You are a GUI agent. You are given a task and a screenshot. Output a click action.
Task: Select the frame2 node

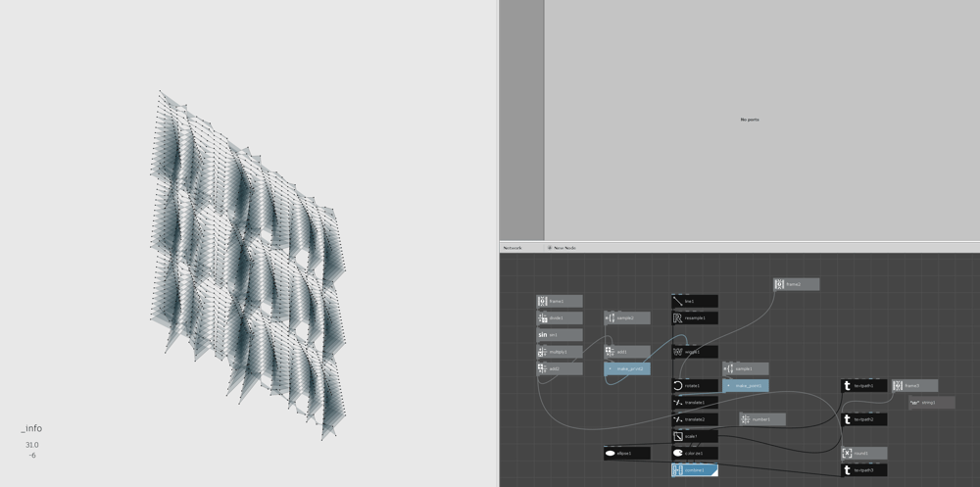click(796, 284)
